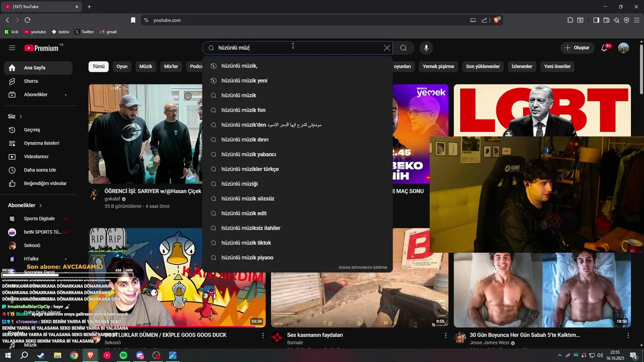Select the Son yüklenenler chip
Image resolution: width=644 pixels, height=362 pixels.
pyautogui.click(x=483, y=66)
